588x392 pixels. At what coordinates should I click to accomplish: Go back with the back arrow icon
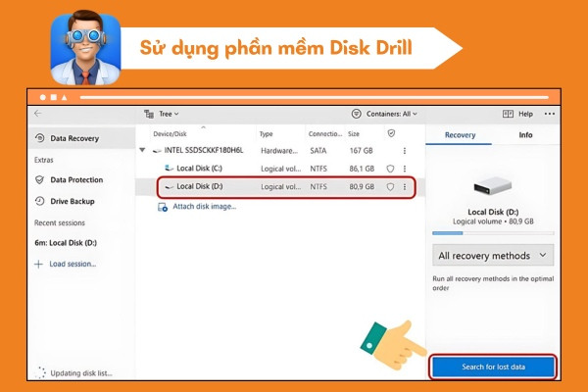(x=38, y=114)
